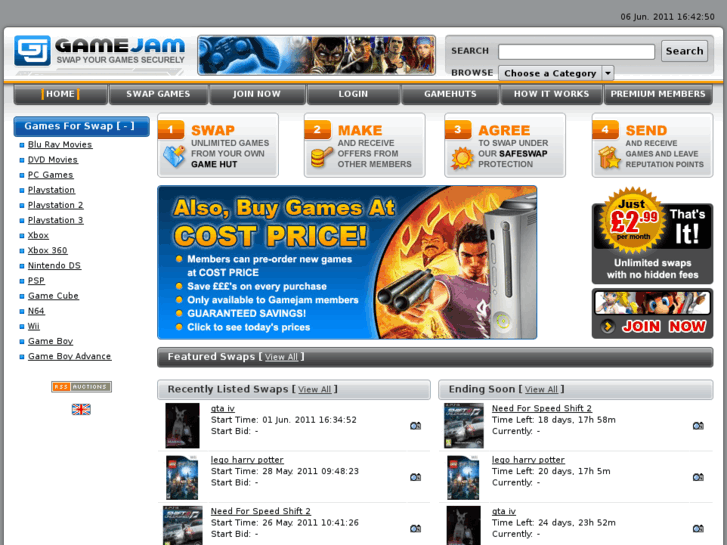Open the Need For Speed Shift 2 link in Ending Soon

point(542,409)
